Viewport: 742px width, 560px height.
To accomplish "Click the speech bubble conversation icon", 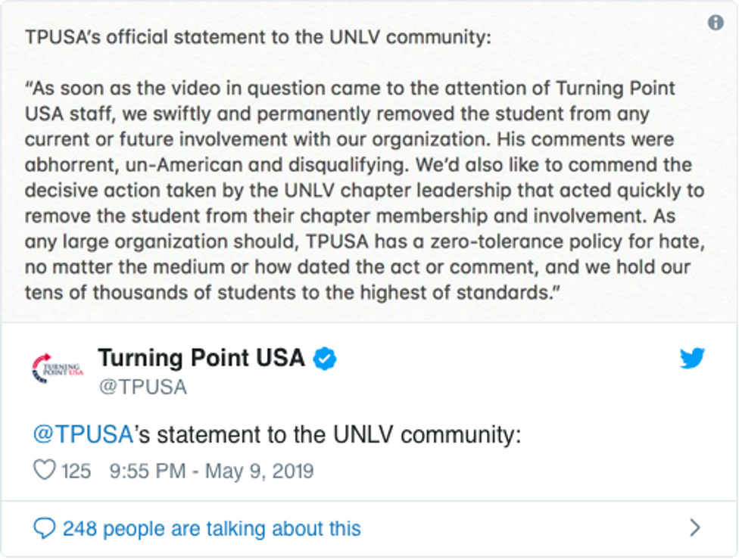I will click(x=45, y=528).
